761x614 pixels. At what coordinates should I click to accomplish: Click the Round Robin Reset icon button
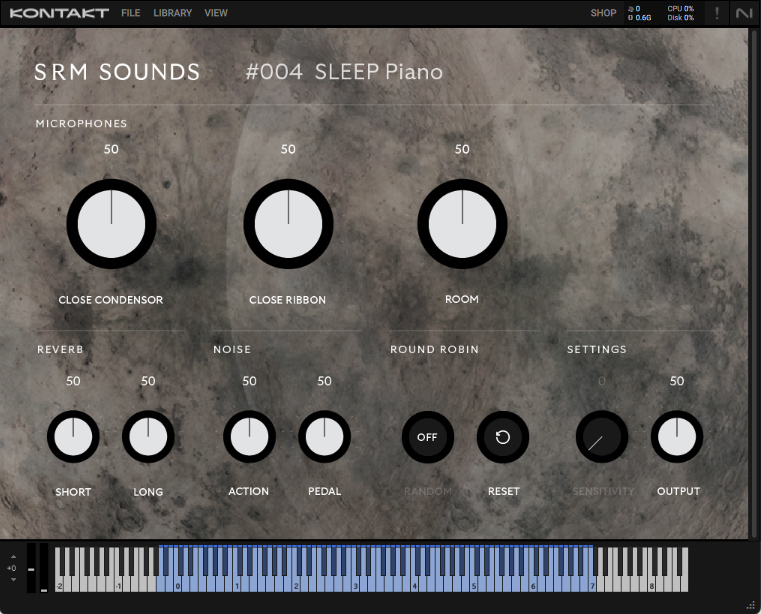pyautogui.click(x=503, y=437)
